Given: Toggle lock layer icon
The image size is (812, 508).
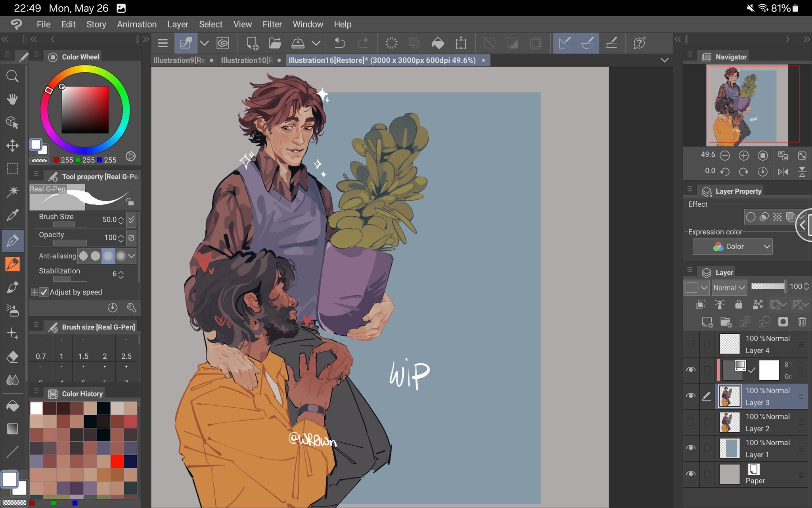Looking at the screenshot, I should [x=738, y=304].
